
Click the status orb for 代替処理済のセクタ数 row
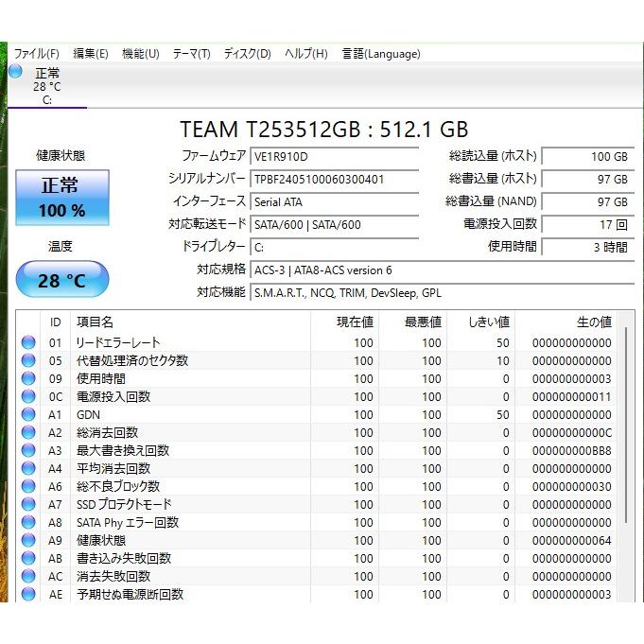(28, 360)
